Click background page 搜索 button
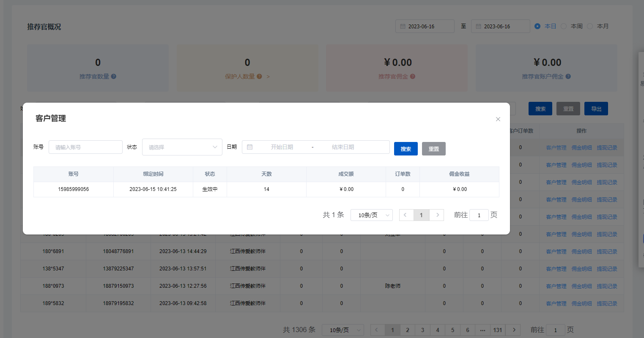Viewport: 644px width, 338px height. click(x=540, y=109)
